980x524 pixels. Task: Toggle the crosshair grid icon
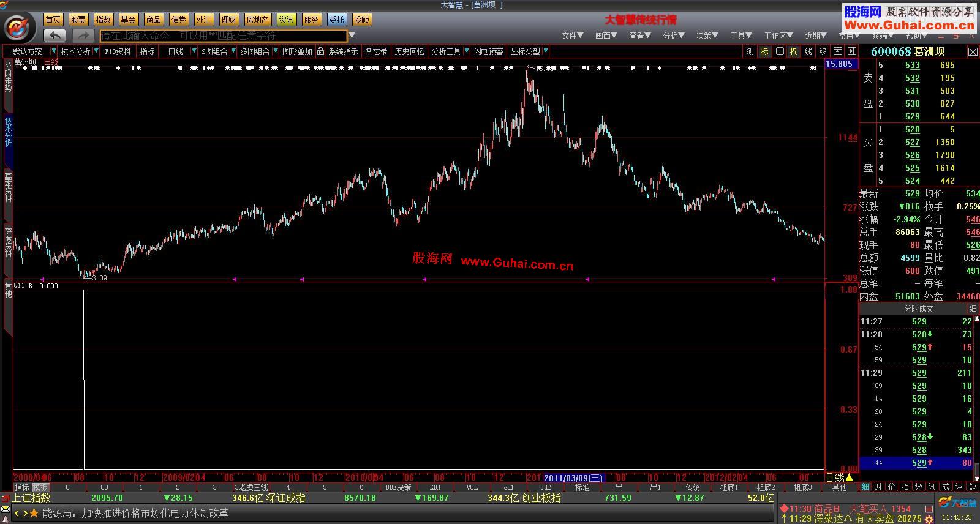[779, 51]
